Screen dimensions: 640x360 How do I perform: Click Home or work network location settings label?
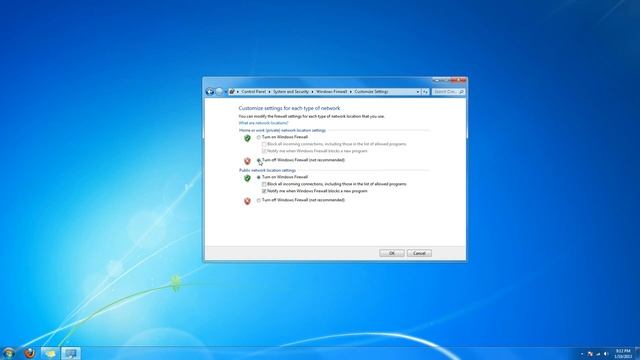coord(282,130)
